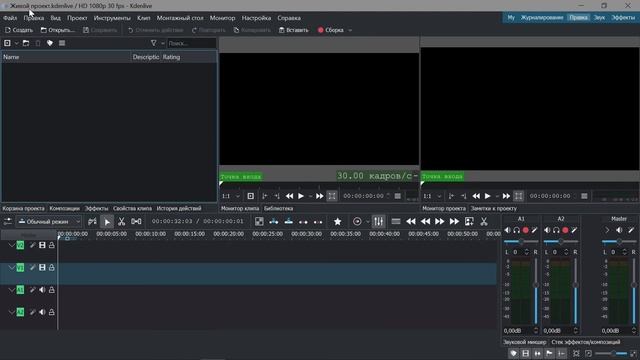The width and height of the screenshot is (640, 360).
Task: Adjust the timeline zoom slider in status bar
Action: [x=611, y=353]
